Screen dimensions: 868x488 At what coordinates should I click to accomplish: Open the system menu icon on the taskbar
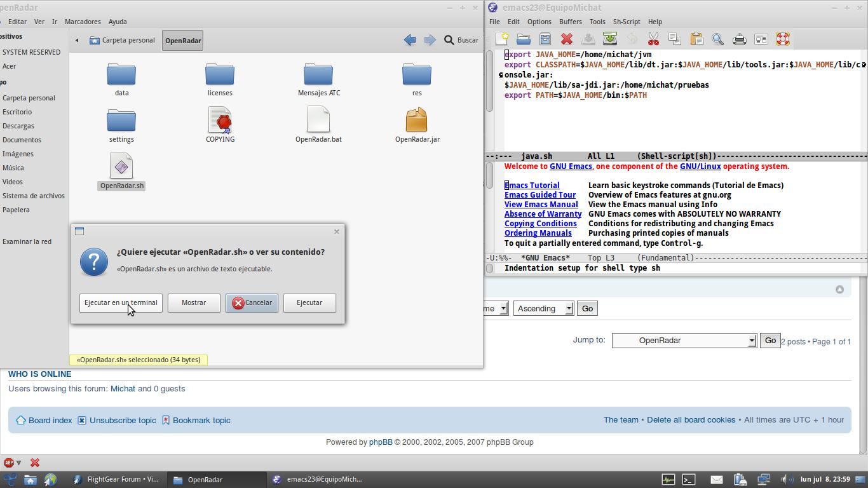tap(11, 480)
